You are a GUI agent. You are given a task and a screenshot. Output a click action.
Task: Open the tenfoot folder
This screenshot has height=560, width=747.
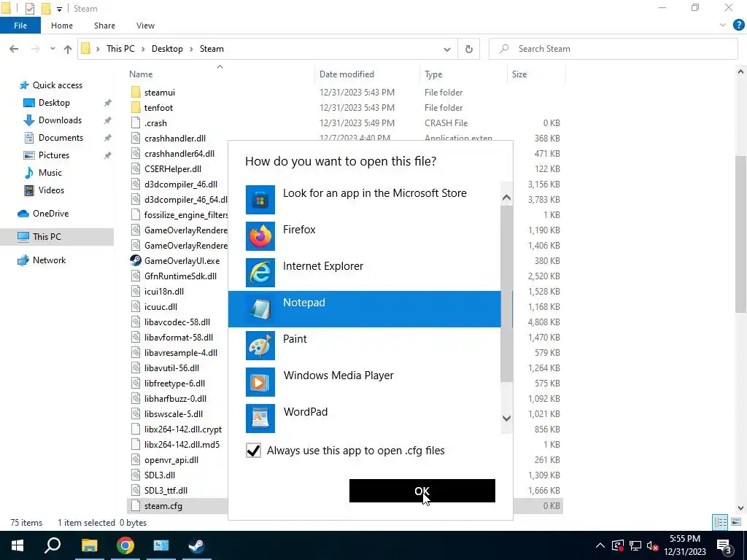pyautogui.click(x=158, y=108)
